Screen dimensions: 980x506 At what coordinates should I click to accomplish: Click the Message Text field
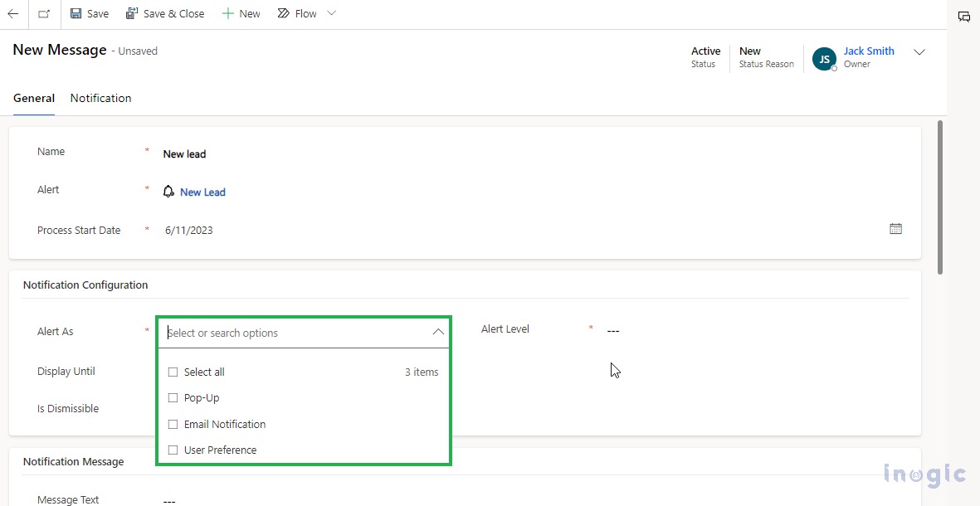pos(169,501)
